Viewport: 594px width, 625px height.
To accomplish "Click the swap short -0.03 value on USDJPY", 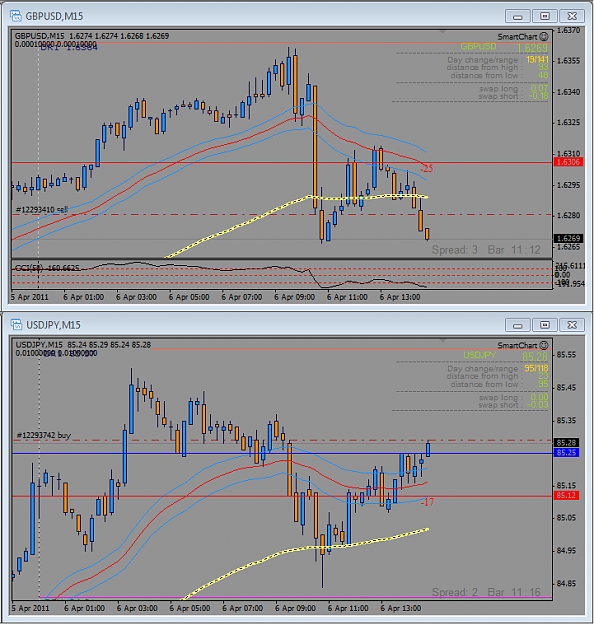I will pyautogui.click(x=537, y=405).
